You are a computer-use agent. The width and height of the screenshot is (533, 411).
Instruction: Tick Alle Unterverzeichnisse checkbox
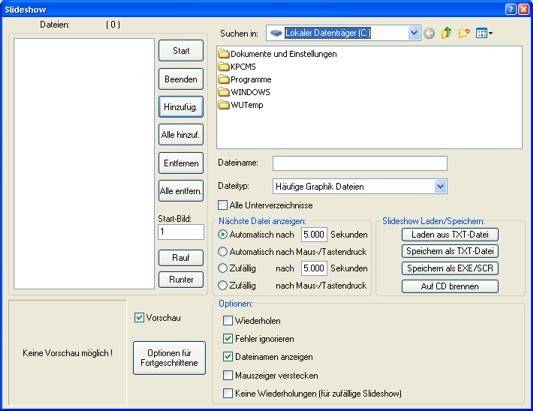(x=223, y=205)
